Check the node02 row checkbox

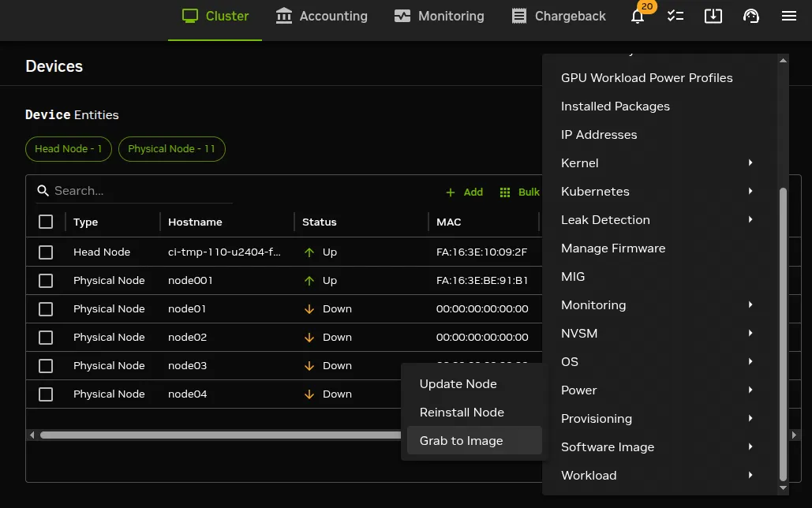(x=46, y=338)
